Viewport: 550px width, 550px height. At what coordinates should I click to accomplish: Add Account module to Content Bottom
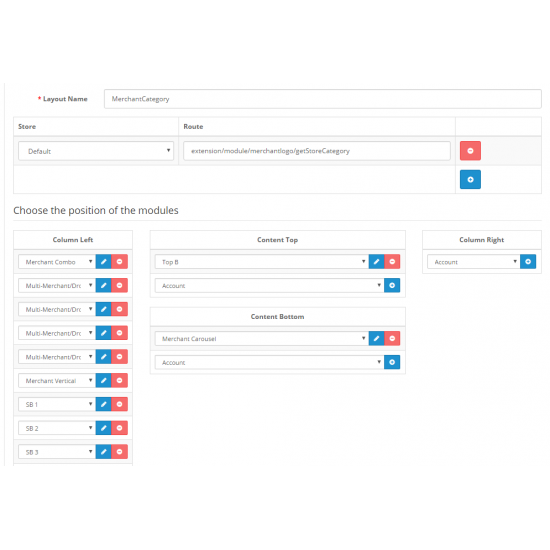[392, 362]
